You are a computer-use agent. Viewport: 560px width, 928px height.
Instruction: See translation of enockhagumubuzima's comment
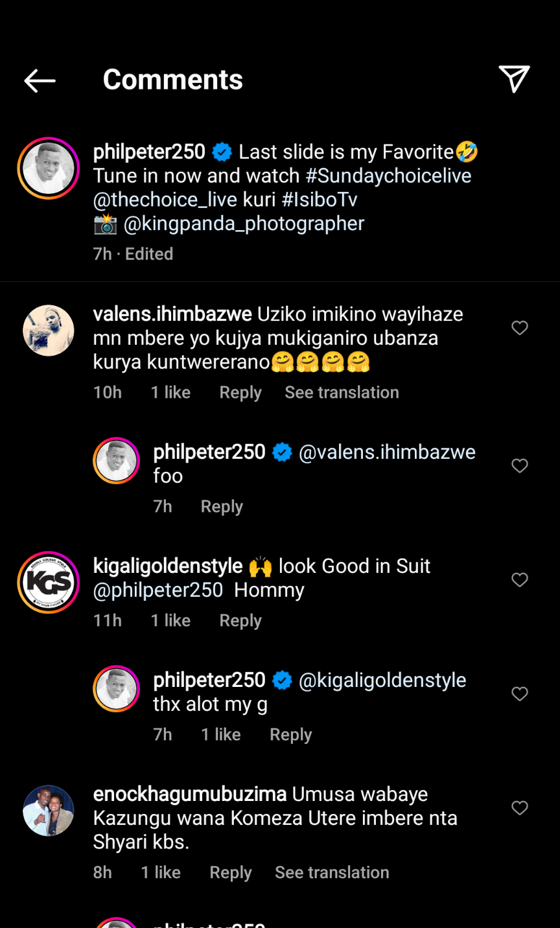tap(332, 873)
